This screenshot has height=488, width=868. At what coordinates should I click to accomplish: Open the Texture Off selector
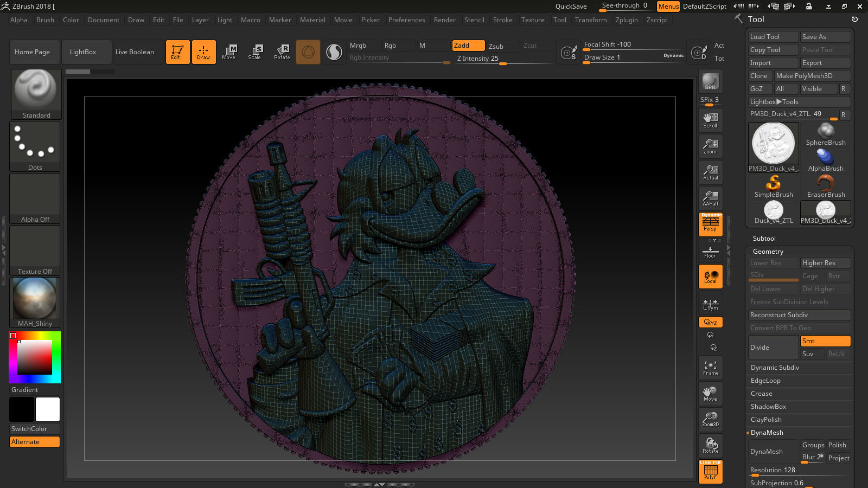point(35,251)
